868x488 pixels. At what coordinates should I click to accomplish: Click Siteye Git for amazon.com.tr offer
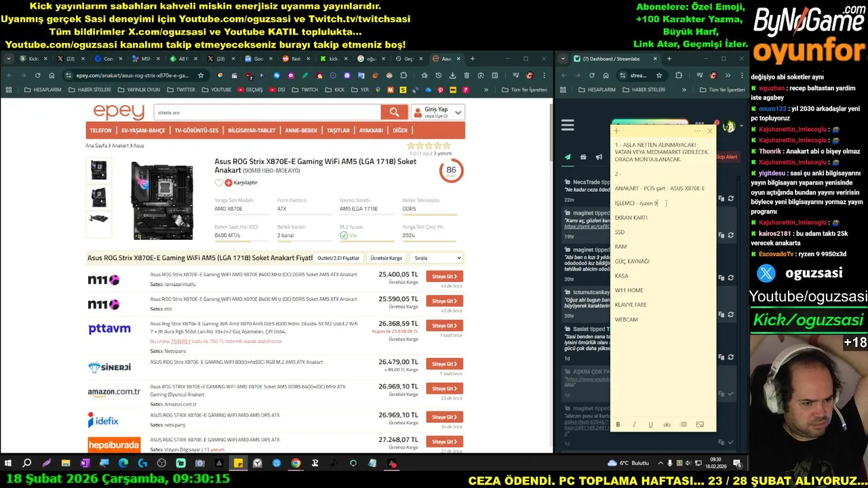click(444, 389)
